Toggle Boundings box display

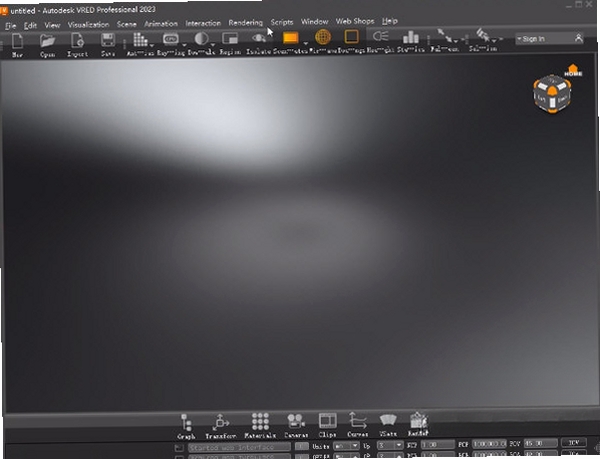point(351,37)
